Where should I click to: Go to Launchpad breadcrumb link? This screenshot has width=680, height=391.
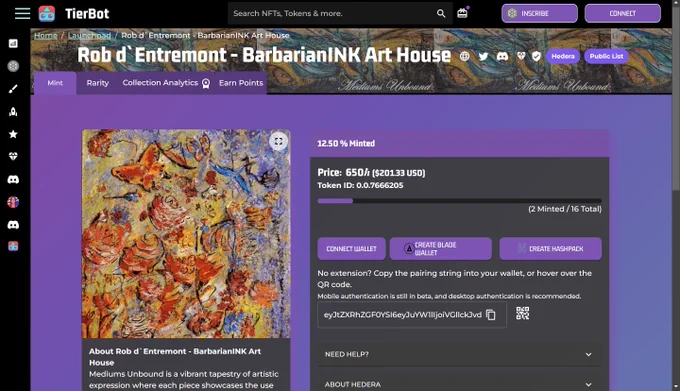coord(89,36)
